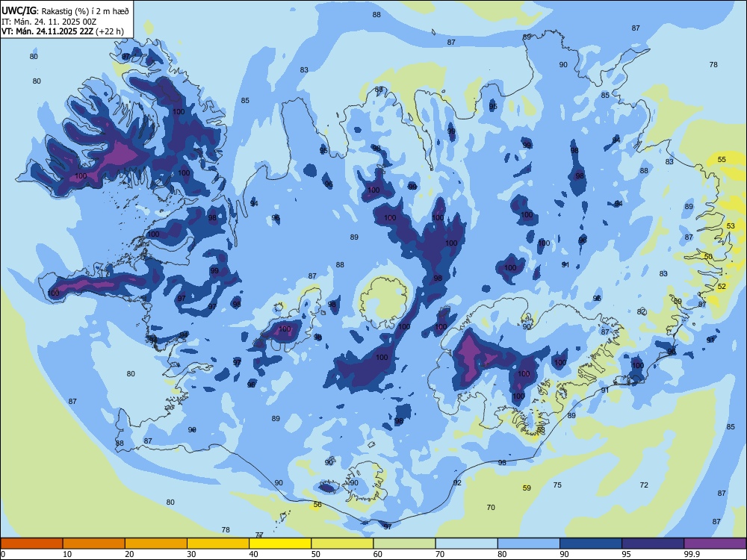The width and height of the screenshot is (747, 560).
Task: Select the yellow-green 50–60 legend swatch
Action: pyautogui.click(x=342, y=544)
